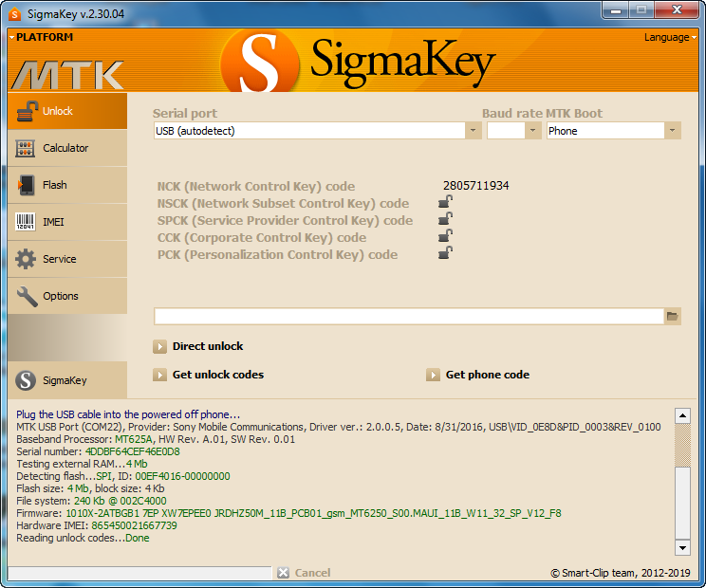Click the Cancel button
The image size is (706, 588).
[304, 572]
